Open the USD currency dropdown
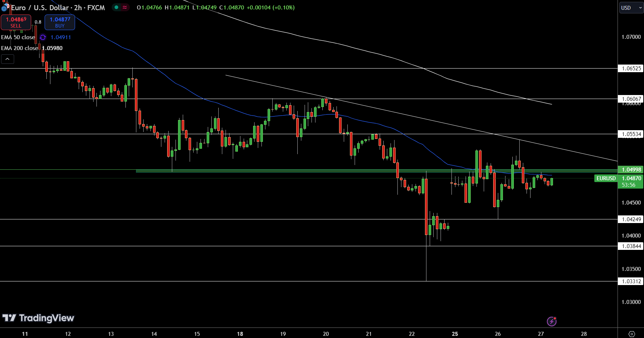644x338 pixels. [631, 8]
